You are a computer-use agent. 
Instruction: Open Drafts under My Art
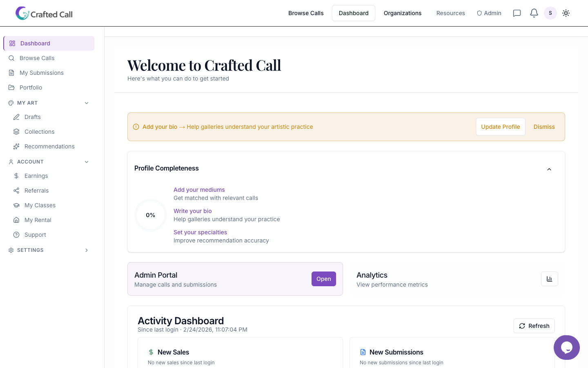[x=33, y=117]
